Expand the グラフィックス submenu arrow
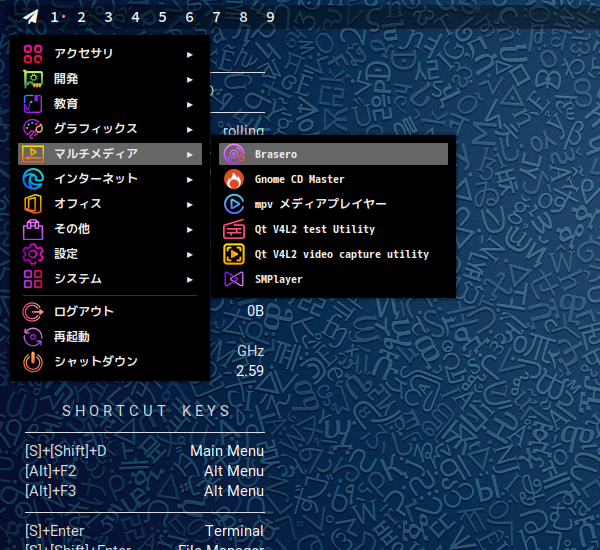The image size is (600, 550). pyautogui.click(x=189, y=130)
